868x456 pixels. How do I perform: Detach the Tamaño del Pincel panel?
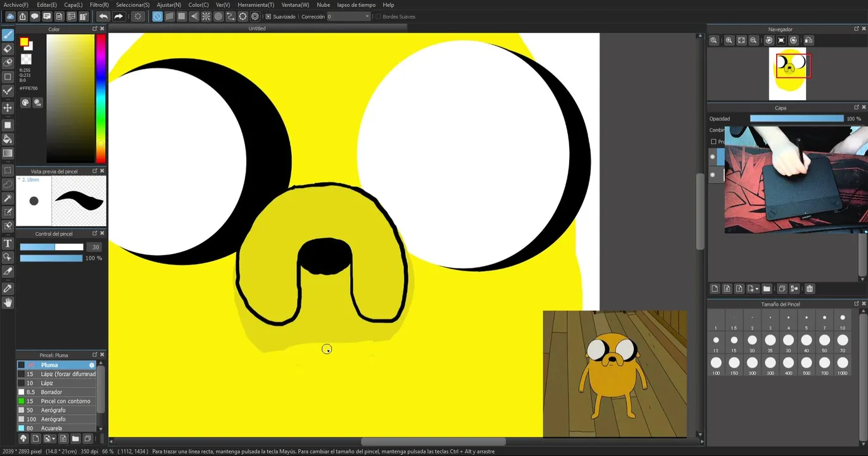[x=857, y=304]
